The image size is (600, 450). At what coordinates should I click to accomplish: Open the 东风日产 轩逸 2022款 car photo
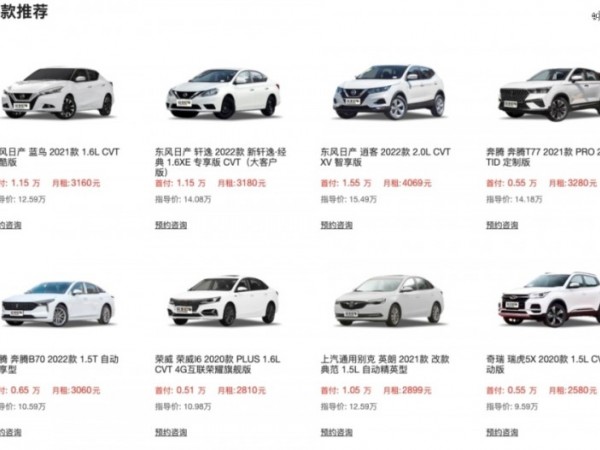click(223, 94)
